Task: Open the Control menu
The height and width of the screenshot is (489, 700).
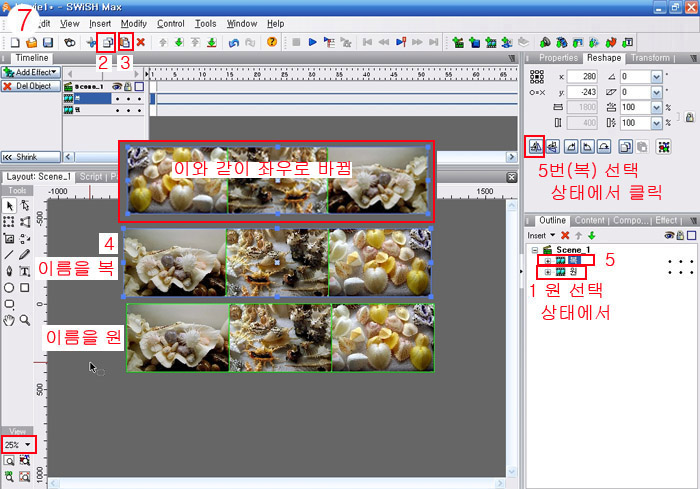Action: [171, 23]
